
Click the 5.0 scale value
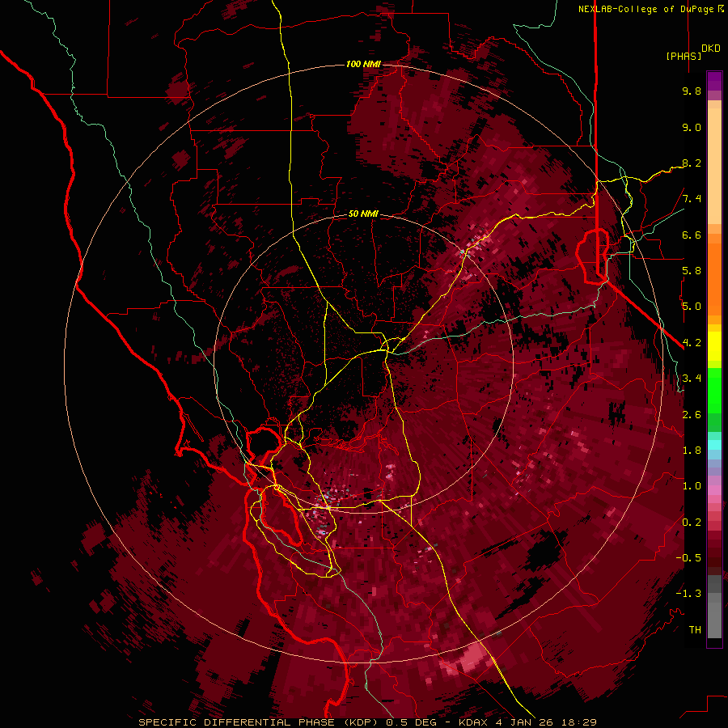[692, 307]
